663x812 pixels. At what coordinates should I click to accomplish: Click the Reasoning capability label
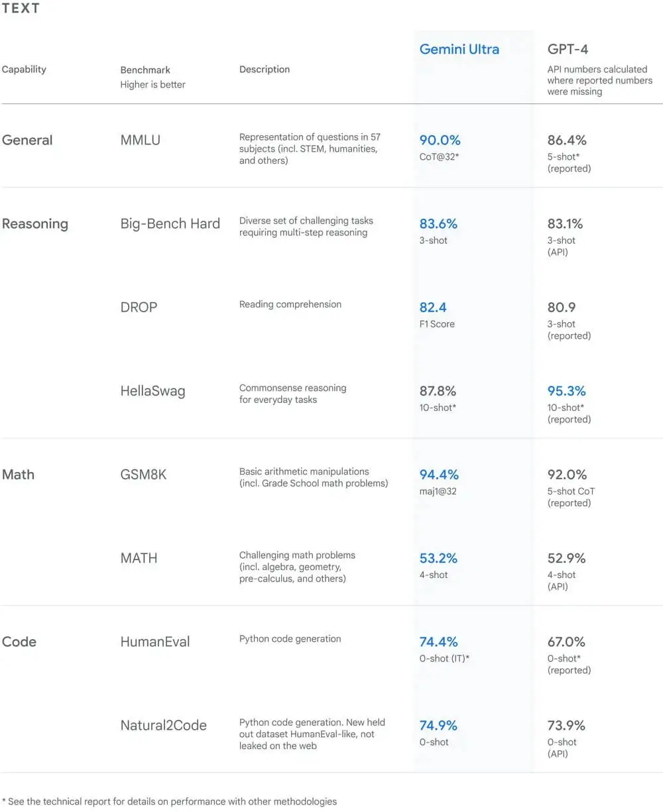35,223
